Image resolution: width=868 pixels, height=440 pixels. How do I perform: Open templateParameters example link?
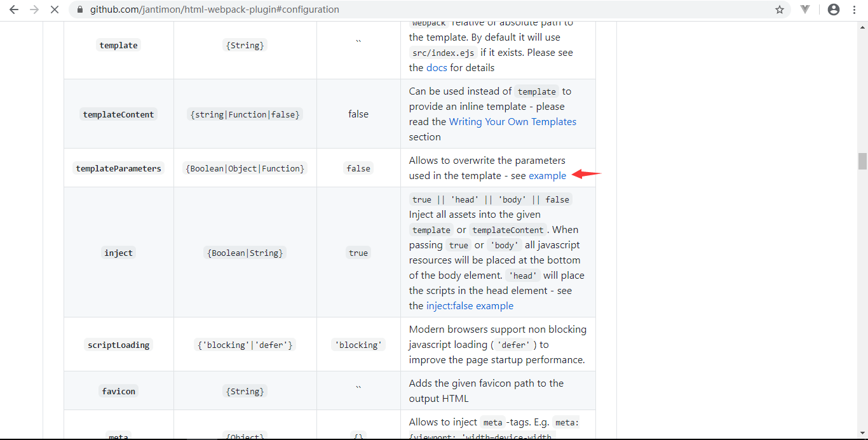click(x=547, y=175)
